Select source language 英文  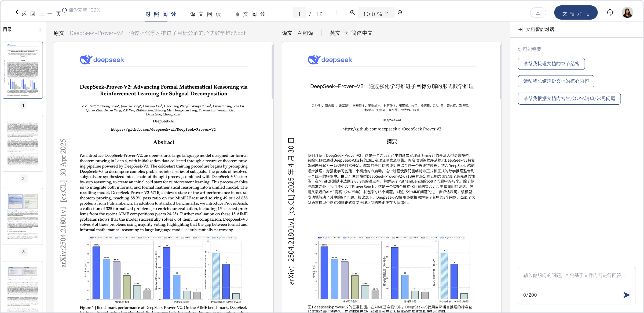pos(335,33)
